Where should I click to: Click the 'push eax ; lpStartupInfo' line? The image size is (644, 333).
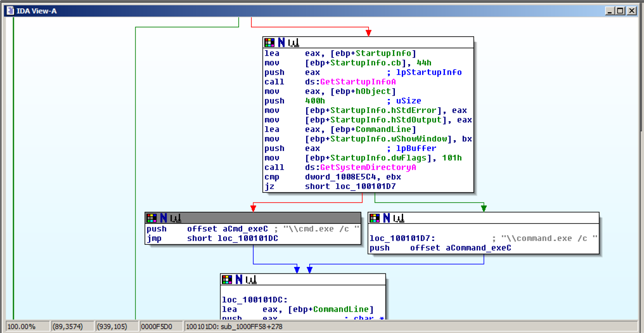(363, 72)
